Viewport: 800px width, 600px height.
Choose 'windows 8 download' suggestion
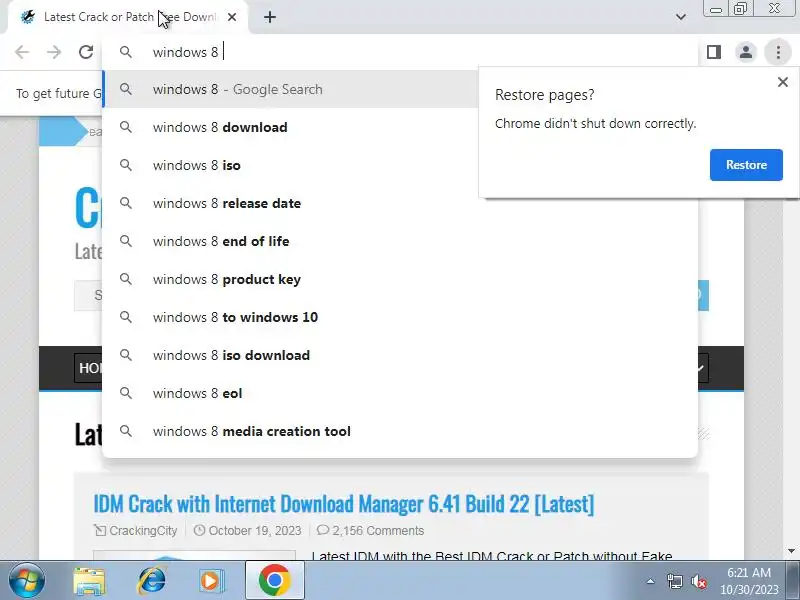[290, 127]
